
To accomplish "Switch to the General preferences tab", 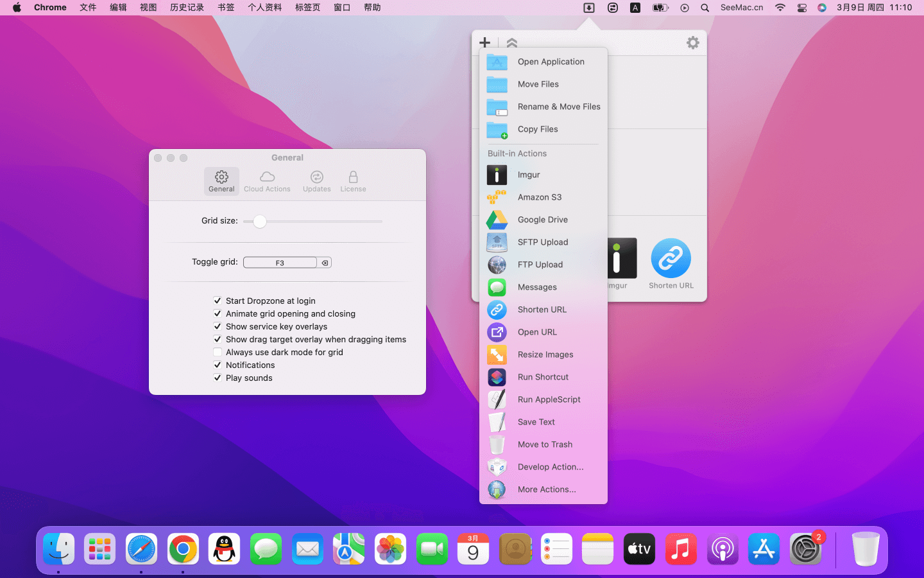I will tap(221, 181).
